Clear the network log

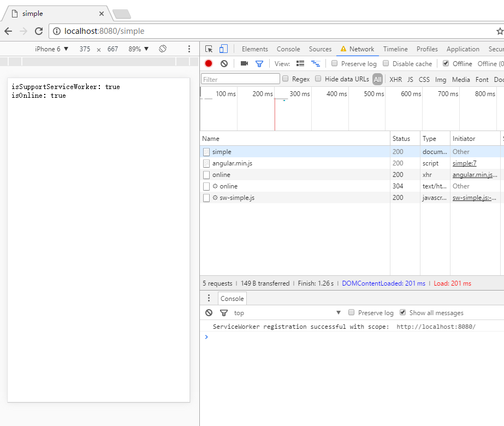224,64
